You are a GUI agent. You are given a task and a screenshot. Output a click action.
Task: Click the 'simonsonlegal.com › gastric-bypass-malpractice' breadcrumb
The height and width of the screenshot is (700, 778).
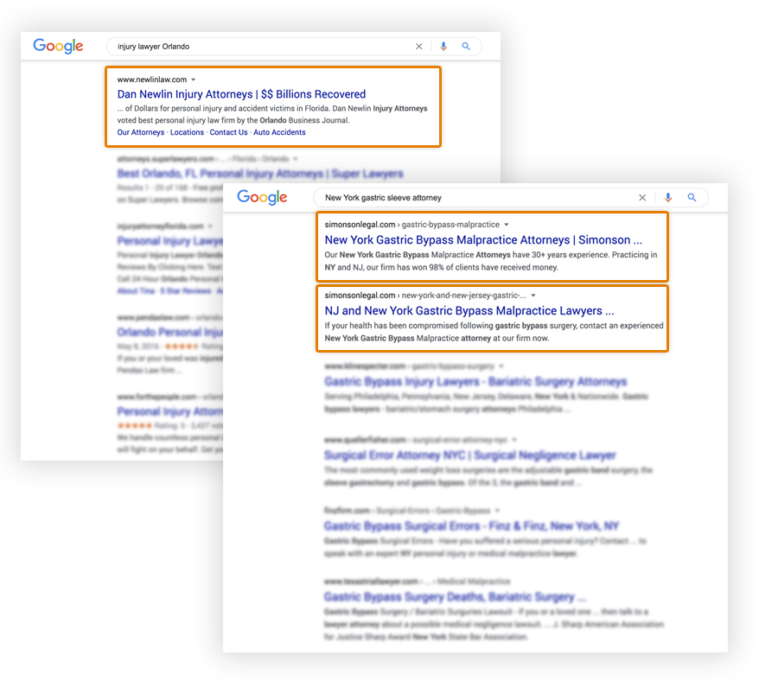[411, 225]
